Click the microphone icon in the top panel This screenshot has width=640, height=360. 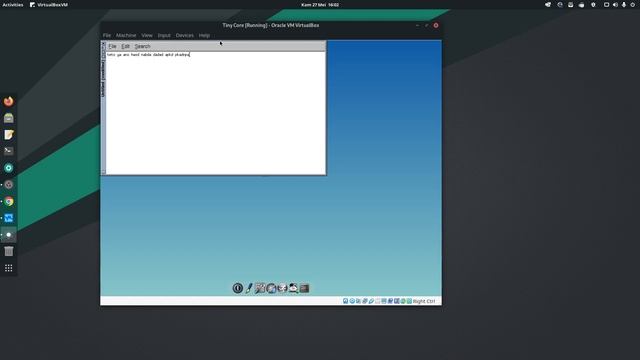[624, 4]
